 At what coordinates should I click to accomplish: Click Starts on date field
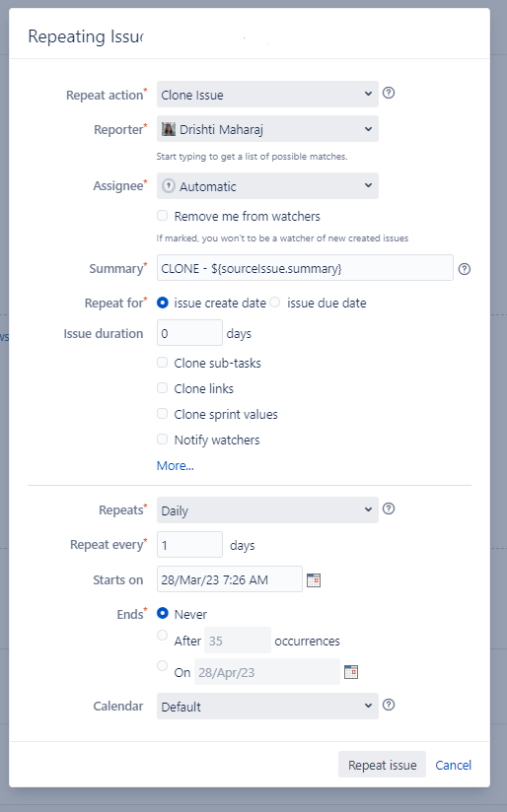[230, 579]
